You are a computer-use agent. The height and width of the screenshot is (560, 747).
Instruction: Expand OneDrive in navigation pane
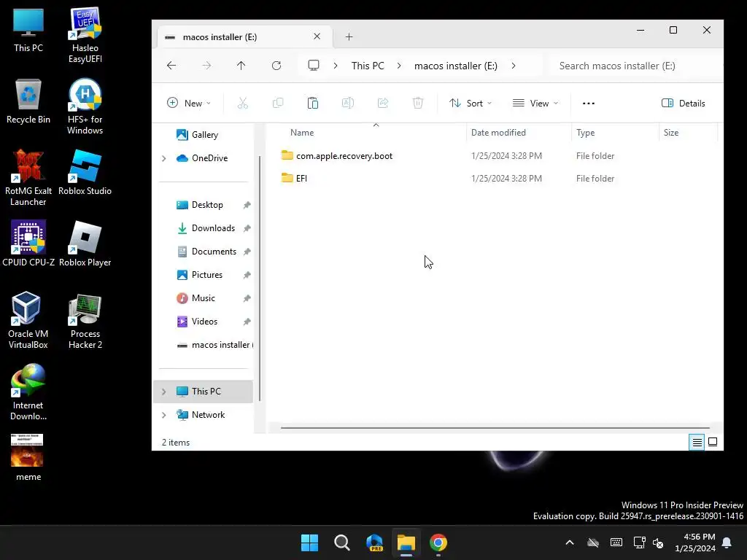pos(164,158)
